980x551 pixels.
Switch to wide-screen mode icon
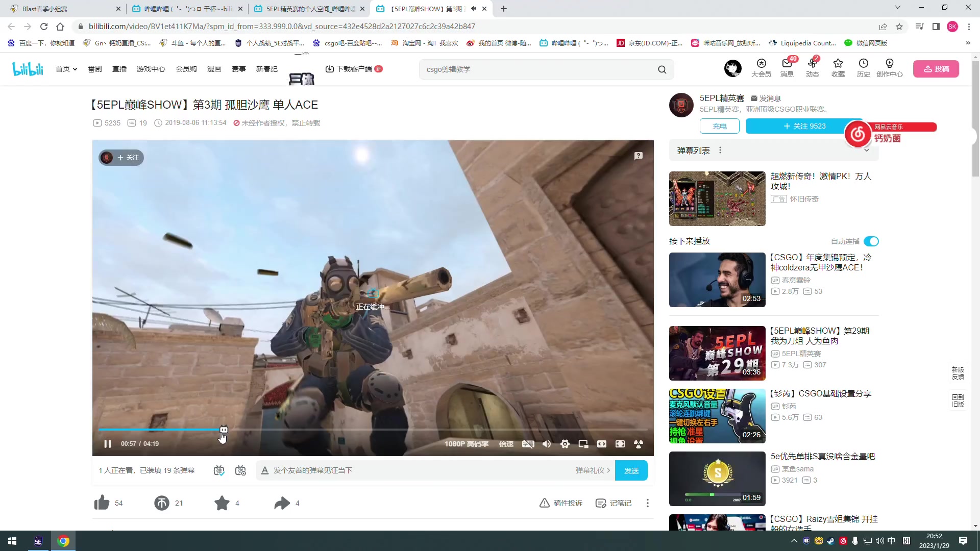[602, 444]
